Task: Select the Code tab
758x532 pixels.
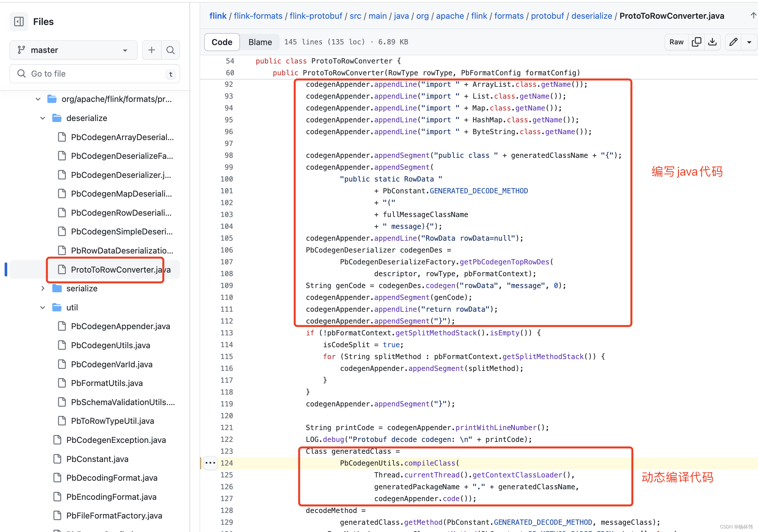Action: pos(222,42)
